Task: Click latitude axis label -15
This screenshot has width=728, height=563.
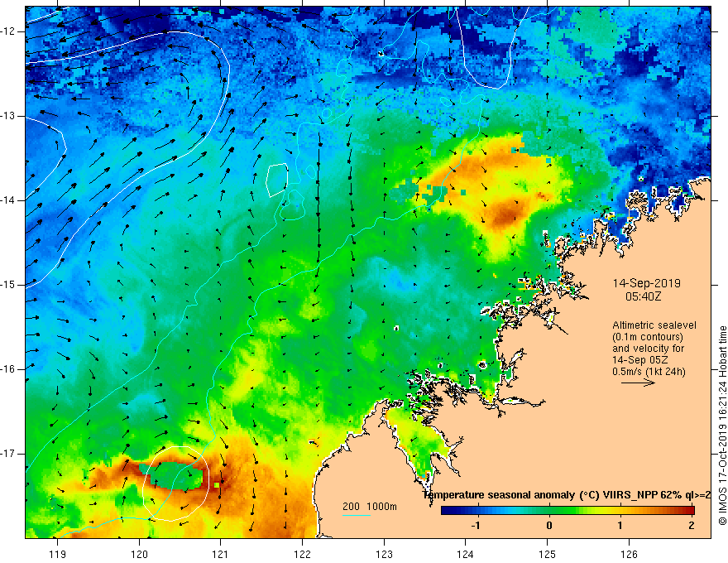Action: click(x=8, y=285)
